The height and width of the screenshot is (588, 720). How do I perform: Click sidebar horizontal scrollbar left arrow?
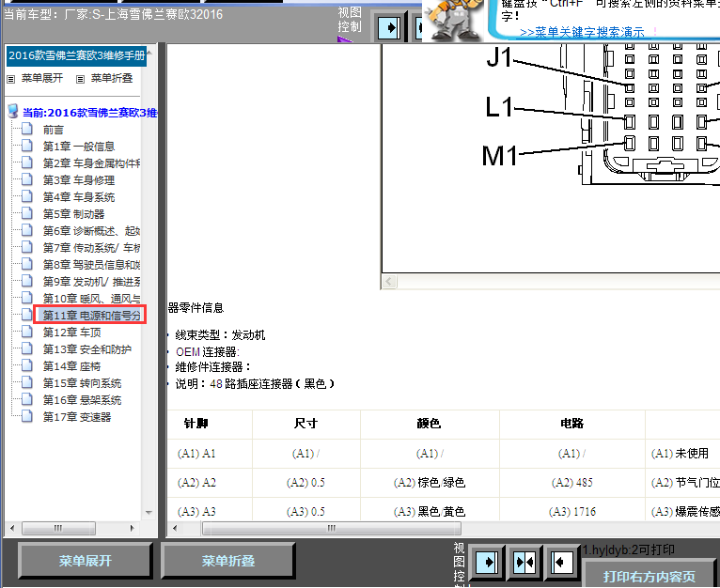click(x=12, y=528)
